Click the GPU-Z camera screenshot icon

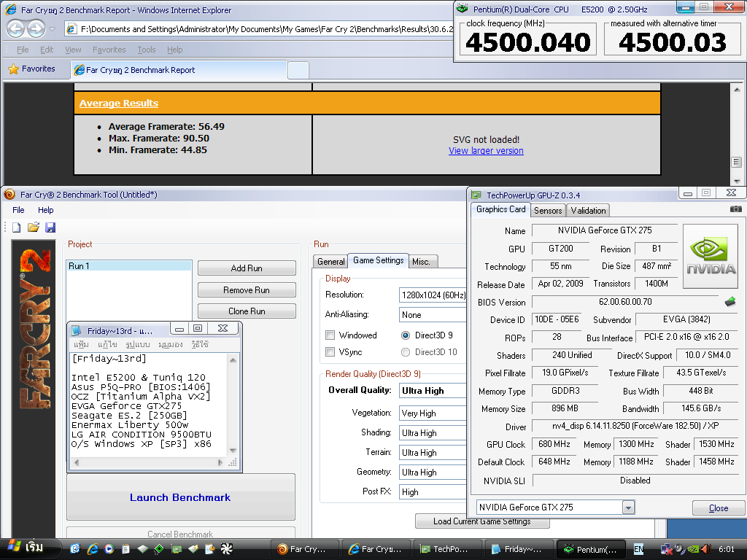735,209
